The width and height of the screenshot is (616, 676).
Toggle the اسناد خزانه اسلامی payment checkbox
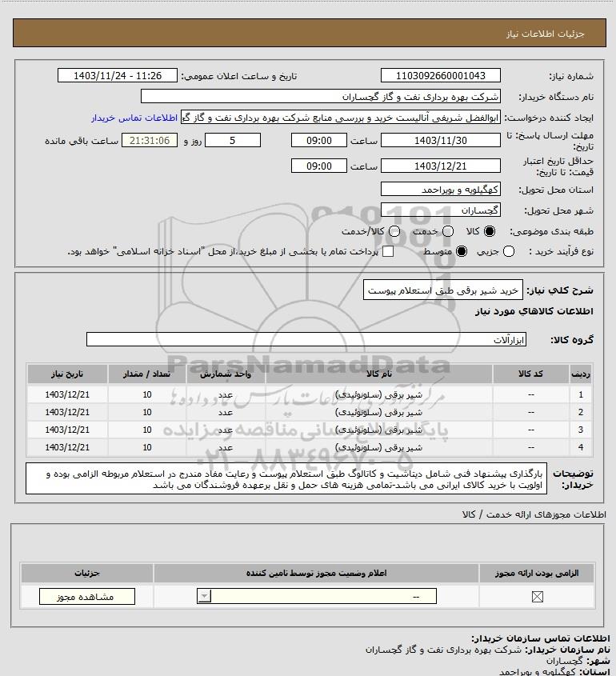click(x=388, y=251)
